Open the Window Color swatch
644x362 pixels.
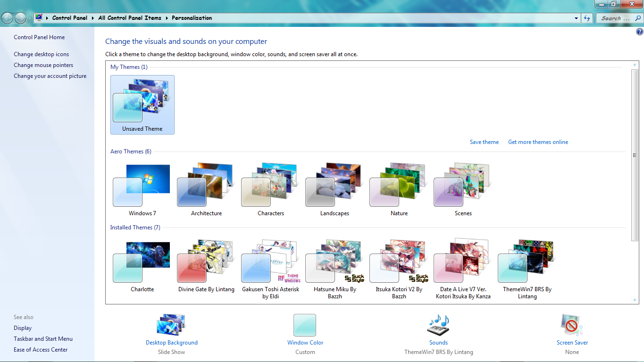click(x=305, y=325)
